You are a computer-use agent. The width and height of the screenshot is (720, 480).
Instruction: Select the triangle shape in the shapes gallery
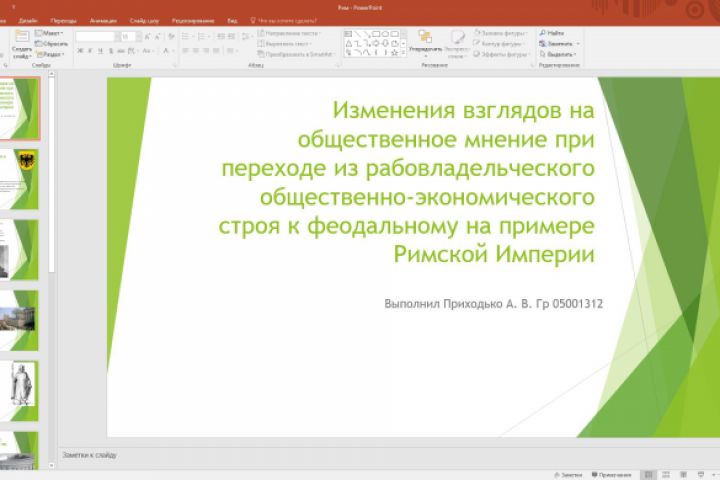[349, 44]
